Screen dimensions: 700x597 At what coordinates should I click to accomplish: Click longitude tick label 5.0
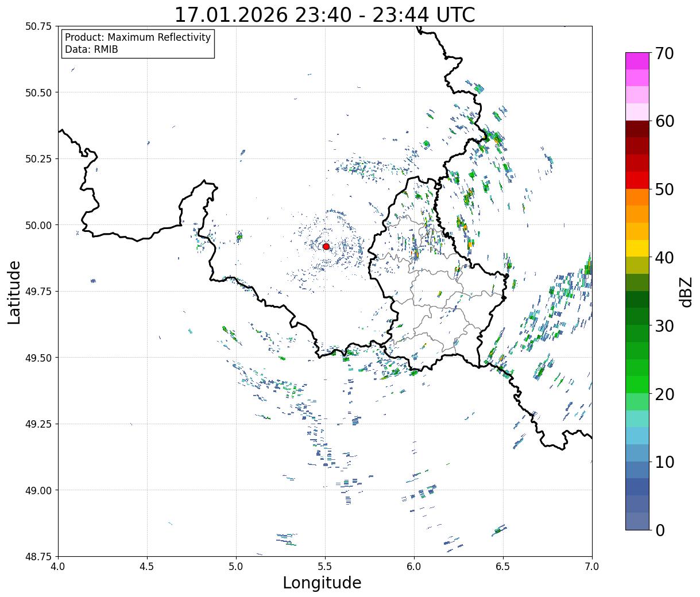pyautogui.click(x=237, y=567)
